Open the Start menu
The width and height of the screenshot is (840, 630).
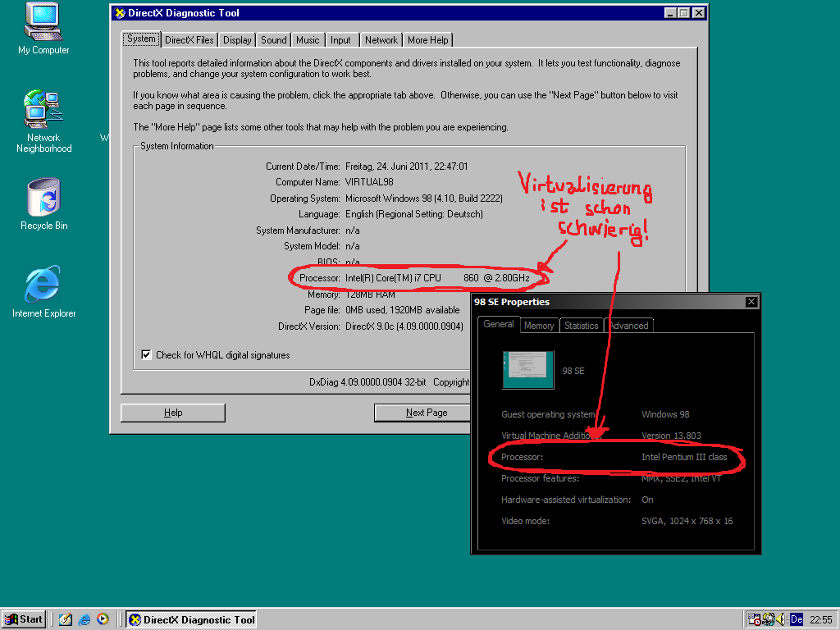coord(24,619)
